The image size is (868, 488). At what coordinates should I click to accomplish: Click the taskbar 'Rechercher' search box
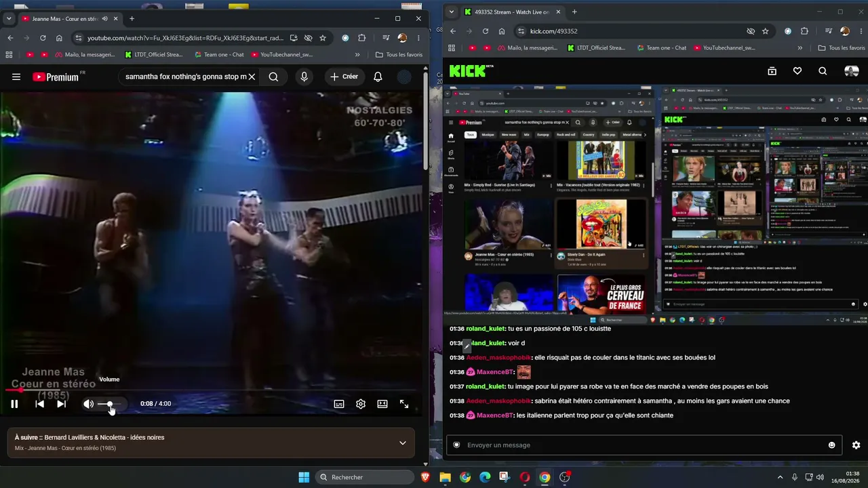[x=366, y=477]
